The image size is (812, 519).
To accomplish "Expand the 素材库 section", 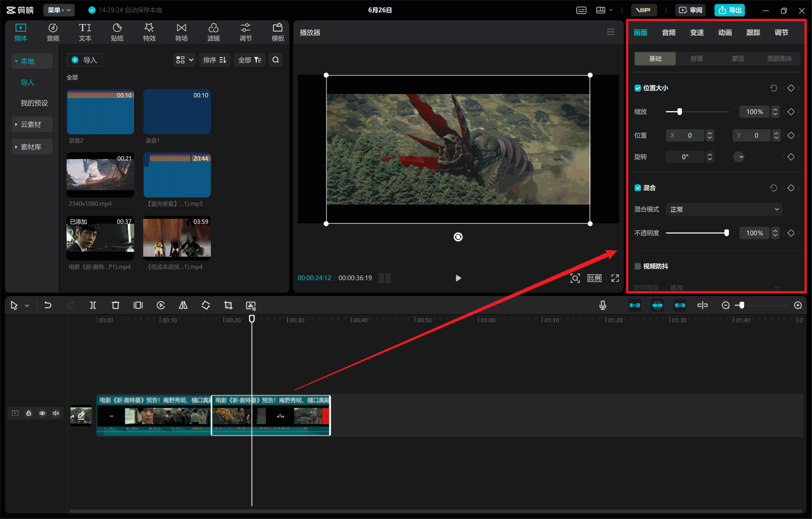I will (x=32, y=147).
